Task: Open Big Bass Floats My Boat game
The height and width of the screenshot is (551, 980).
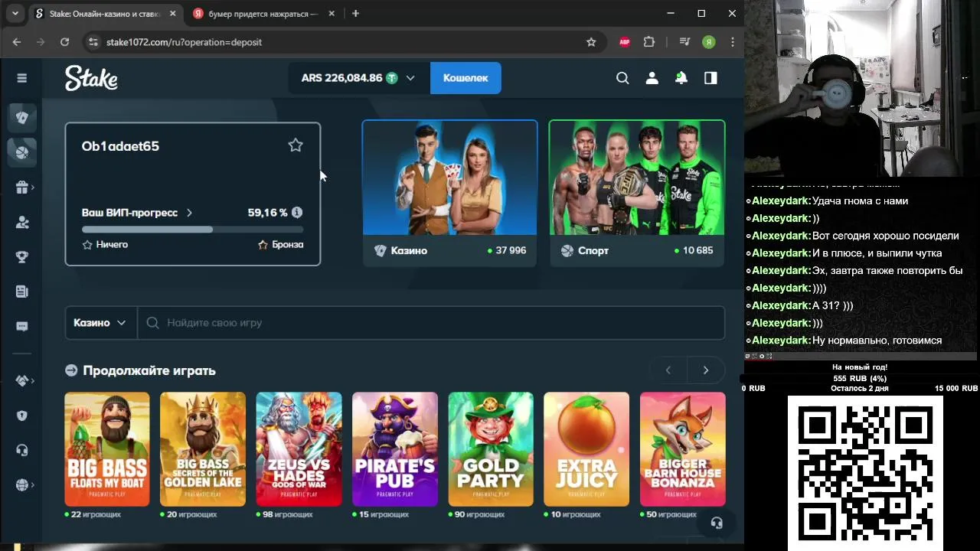Action: click(107, 449)
